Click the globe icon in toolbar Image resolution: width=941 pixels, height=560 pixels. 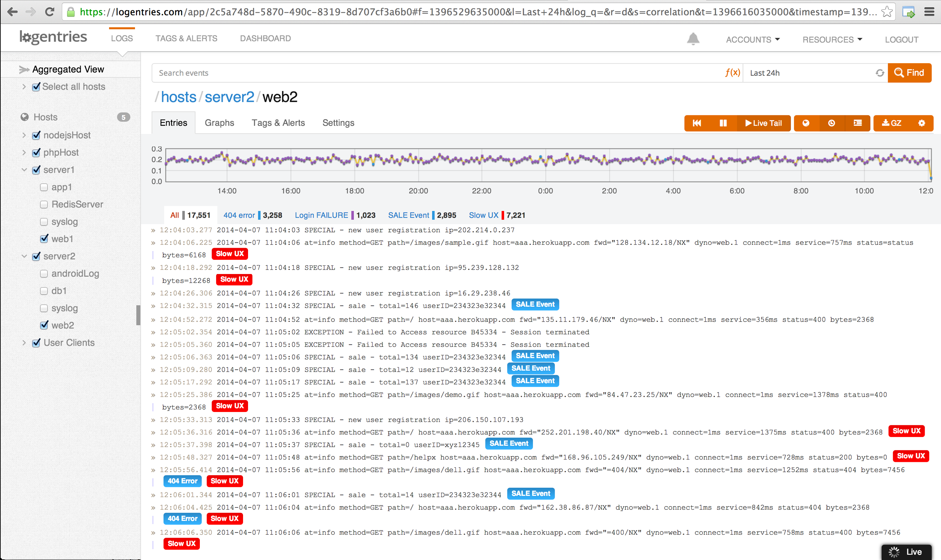pos(806,123)
